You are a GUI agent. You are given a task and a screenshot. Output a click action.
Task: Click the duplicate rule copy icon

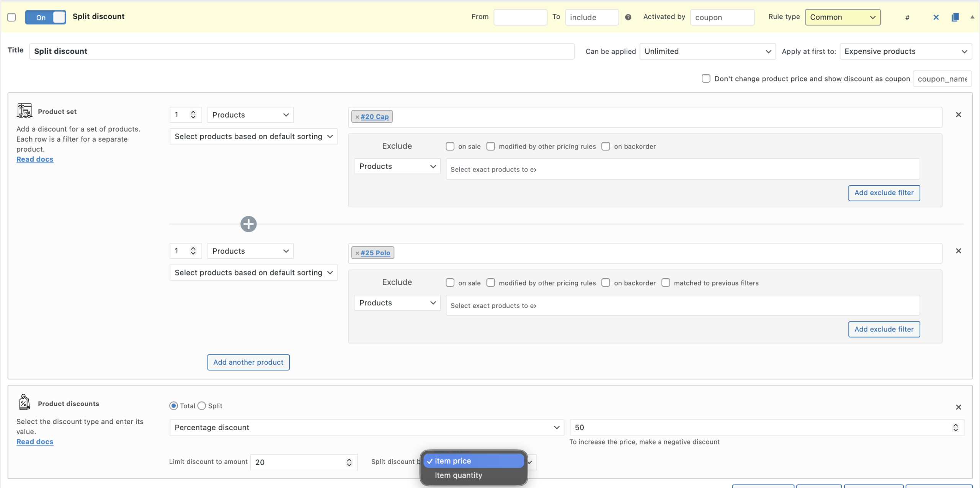955,17
